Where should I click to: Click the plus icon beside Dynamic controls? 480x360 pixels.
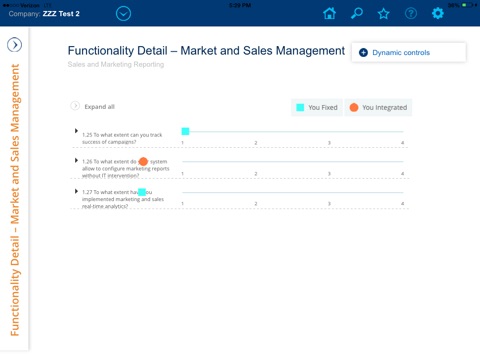click(x=363, y=53)
